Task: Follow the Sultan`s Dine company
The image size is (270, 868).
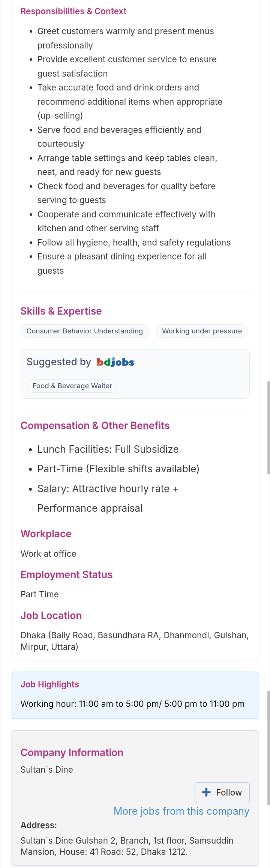Action: pos(222,793)
